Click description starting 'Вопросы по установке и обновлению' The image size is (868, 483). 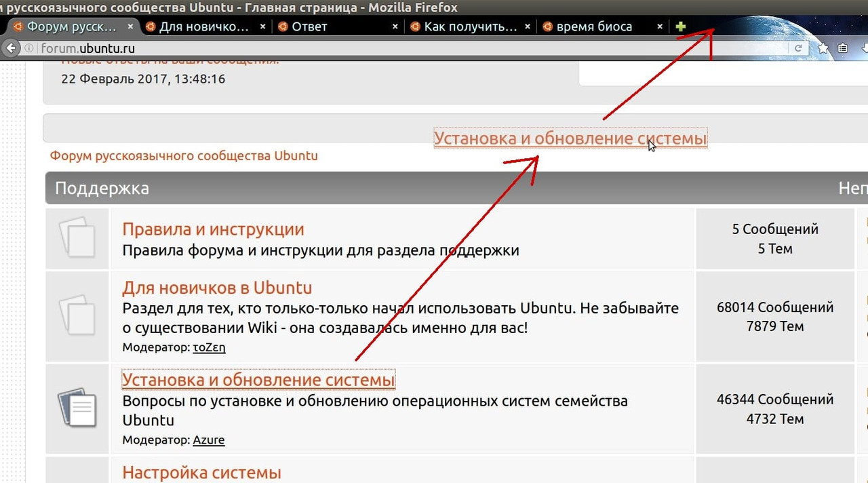(x=375, y=410)
